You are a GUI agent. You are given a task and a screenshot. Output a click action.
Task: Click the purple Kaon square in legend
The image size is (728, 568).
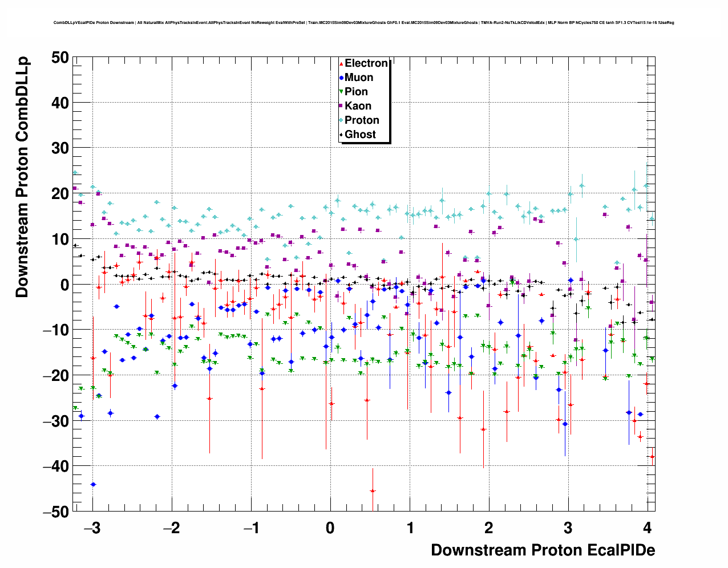point(341,106)
